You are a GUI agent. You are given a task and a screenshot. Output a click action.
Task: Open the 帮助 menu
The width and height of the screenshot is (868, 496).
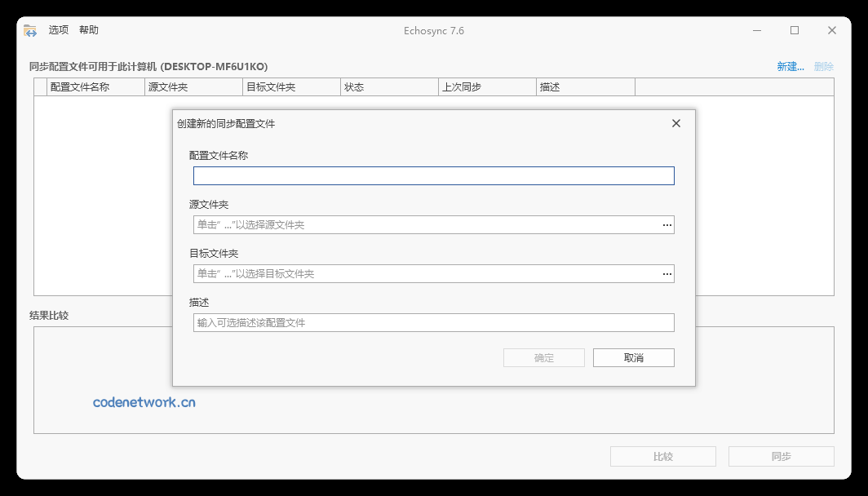[x=89, y=29]
